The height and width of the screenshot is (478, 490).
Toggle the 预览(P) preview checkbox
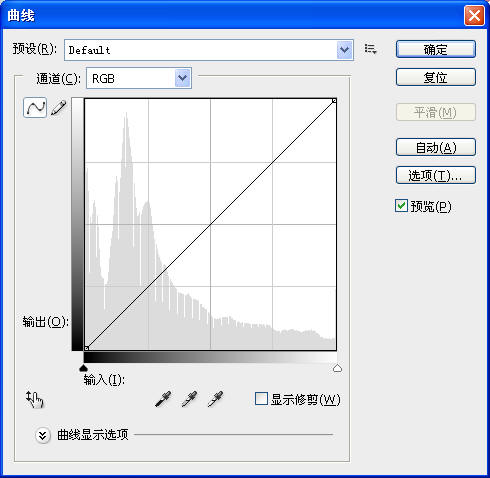(401, 206)
